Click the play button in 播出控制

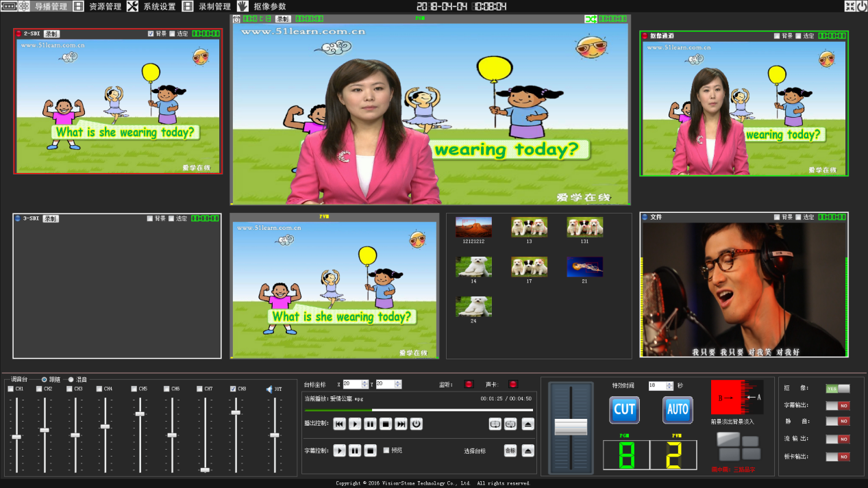pos(355,424)
